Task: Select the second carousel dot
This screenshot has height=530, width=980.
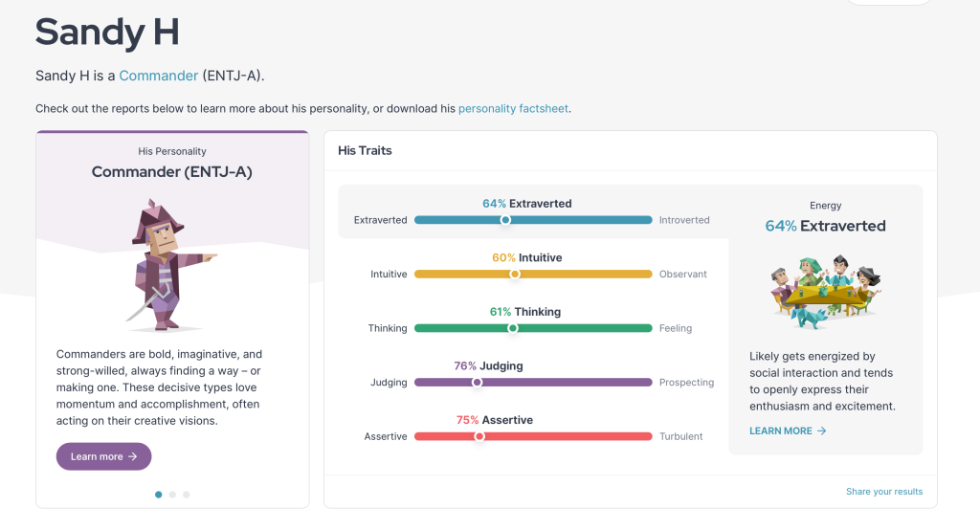Action: pyautogui.click(x=172, y=495)
